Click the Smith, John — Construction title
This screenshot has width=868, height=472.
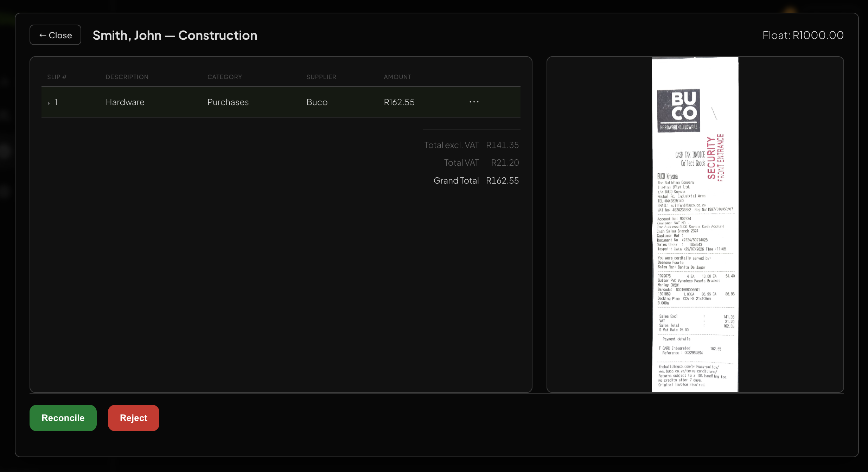pos(175,35)
